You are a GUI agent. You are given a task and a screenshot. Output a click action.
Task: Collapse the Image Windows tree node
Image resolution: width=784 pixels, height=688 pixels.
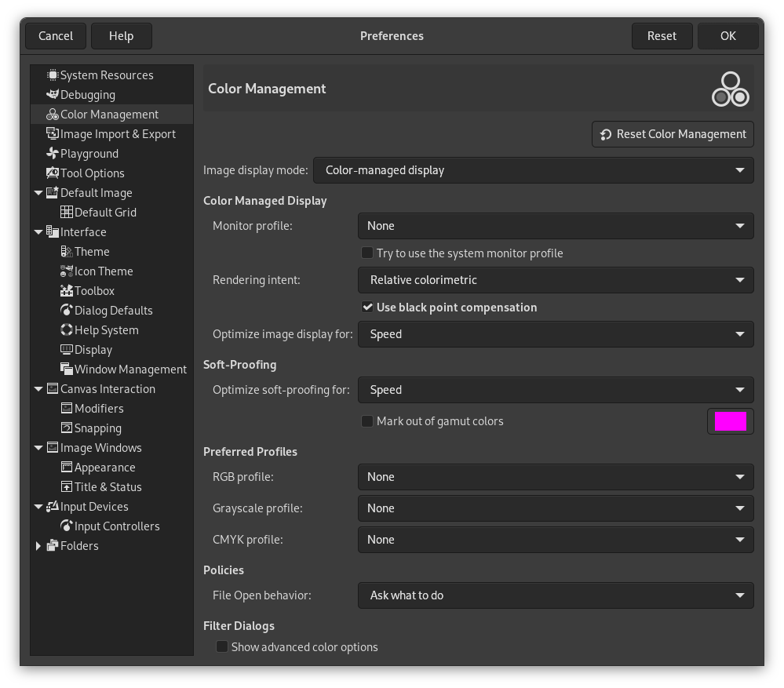coord(38,448)
